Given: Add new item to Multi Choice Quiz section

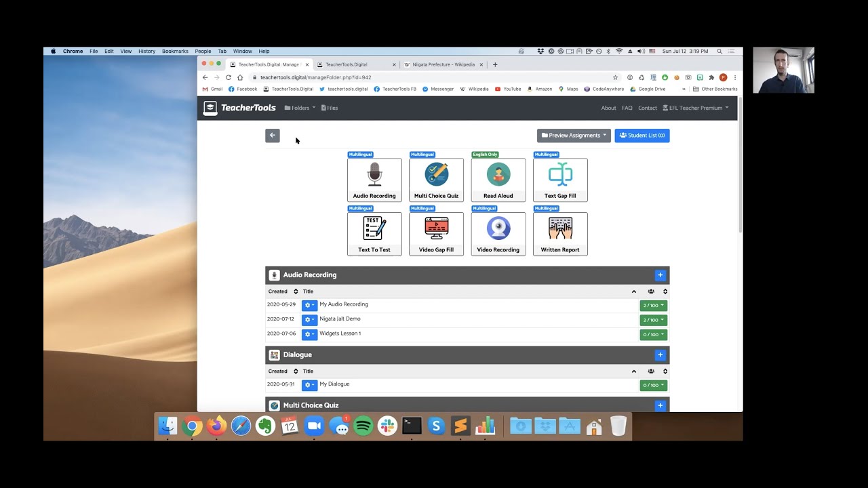Looking at the screenshot, I should pyautogui.click(x=660, y=405).
